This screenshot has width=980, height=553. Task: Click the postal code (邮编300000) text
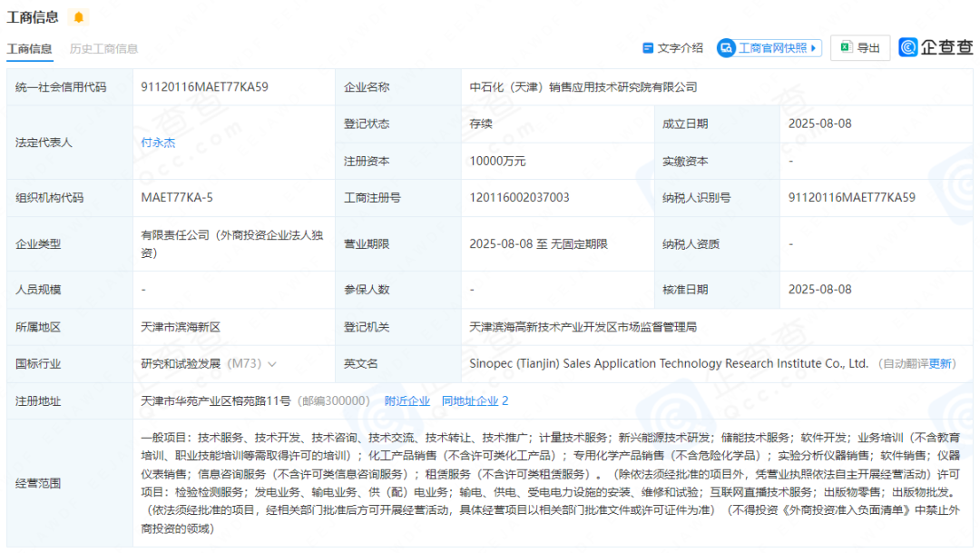(x=333, y=401)
